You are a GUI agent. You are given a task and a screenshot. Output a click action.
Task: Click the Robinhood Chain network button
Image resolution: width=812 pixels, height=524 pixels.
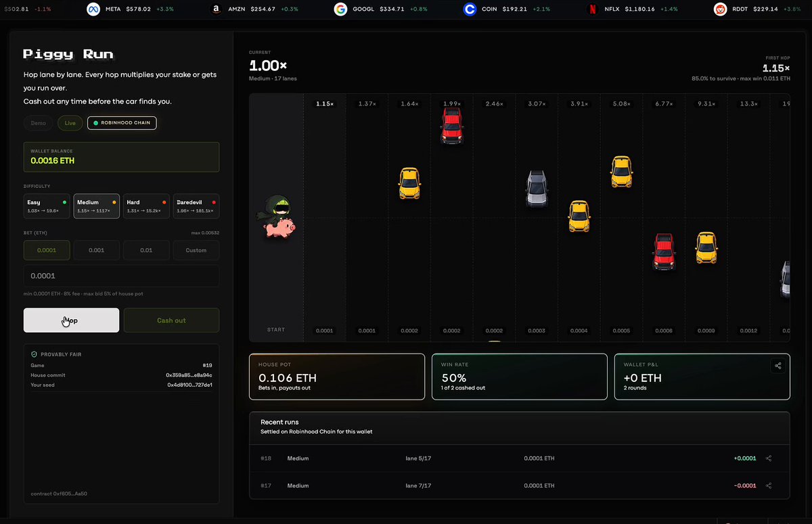point(122,123)
